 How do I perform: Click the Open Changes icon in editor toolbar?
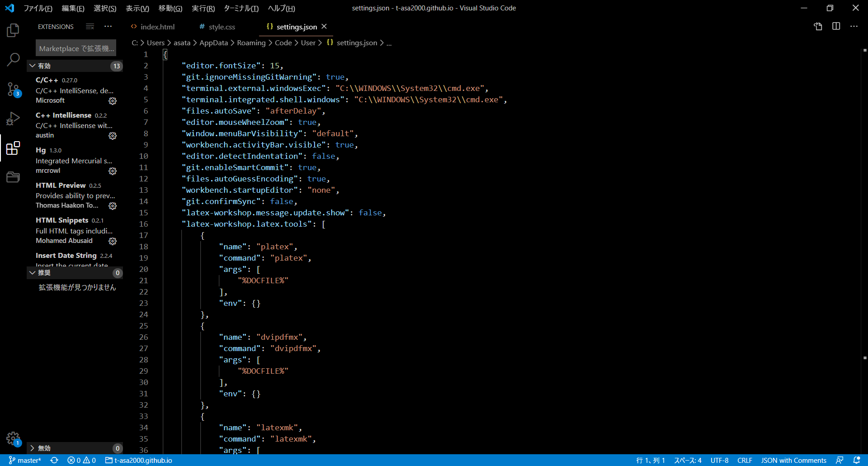click(x=818, y=27)
